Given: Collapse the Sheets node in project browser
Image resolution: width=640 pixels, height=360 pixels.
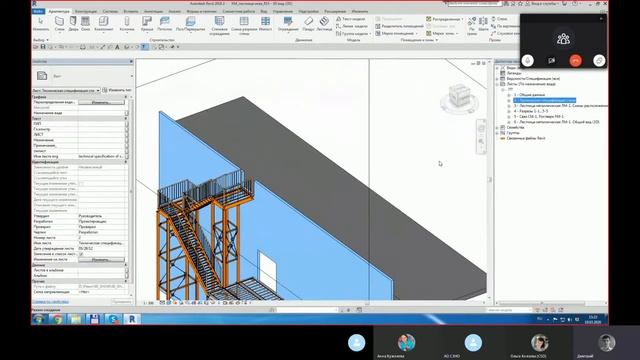Looking at the screenshot, I should coord(498,84).
